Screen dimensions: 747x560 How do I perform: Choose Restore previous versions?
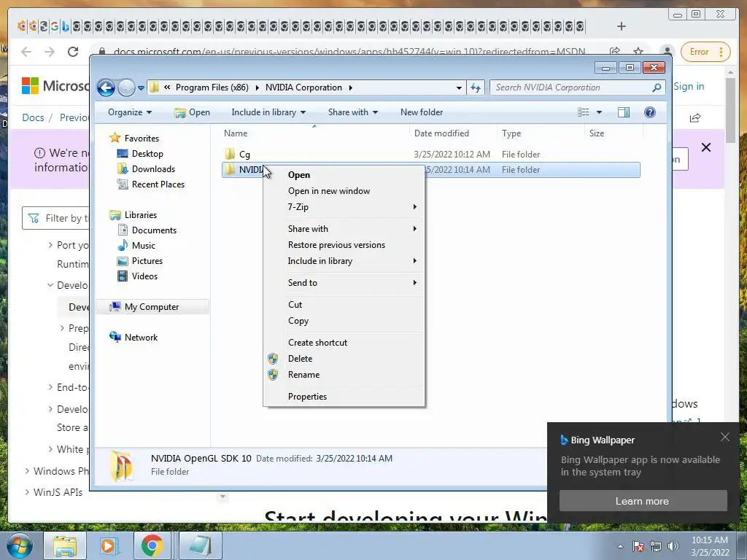pyautogui.click(x=344, y=245)
